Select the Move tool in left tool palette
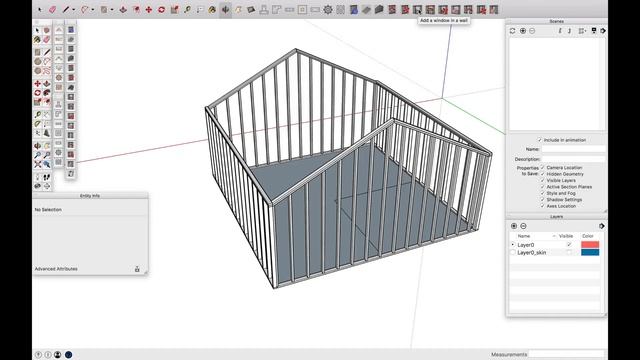This screenshot has height=360, width=640. [38, 83]
